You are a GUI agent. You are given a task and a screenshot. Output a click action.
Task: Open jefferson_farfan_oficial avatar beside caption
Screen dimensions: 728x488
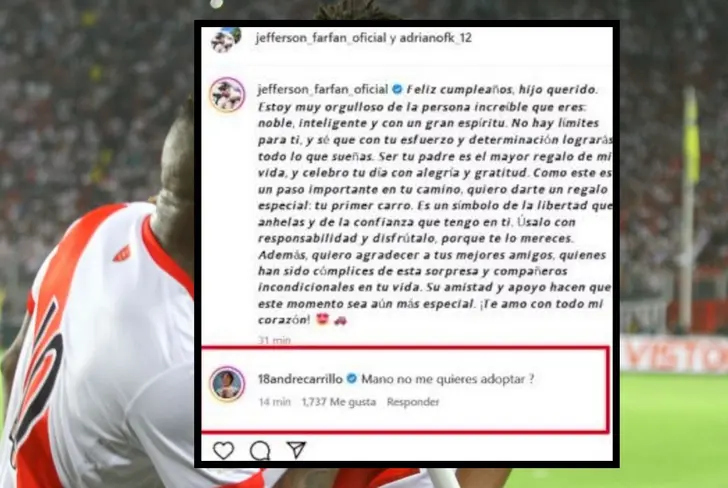227,95
